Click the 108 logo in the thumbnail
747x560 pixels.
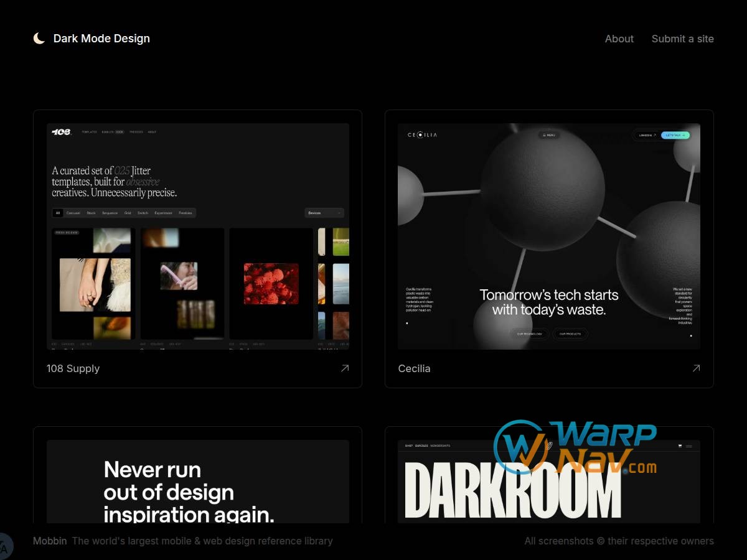(x=61, y=131)
